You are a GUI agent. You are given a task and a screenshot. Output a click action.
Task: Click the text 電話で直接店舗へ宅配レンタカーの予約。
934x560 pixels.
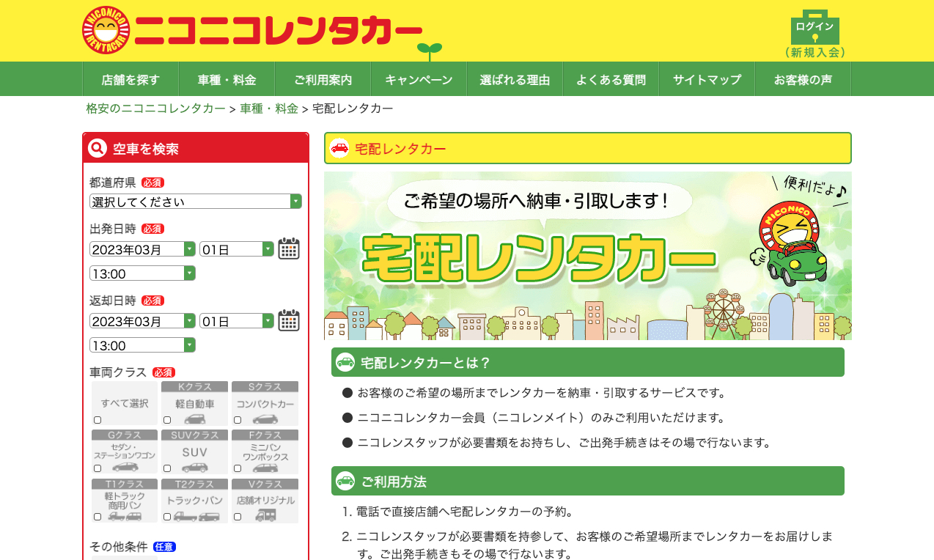point(465,511)
